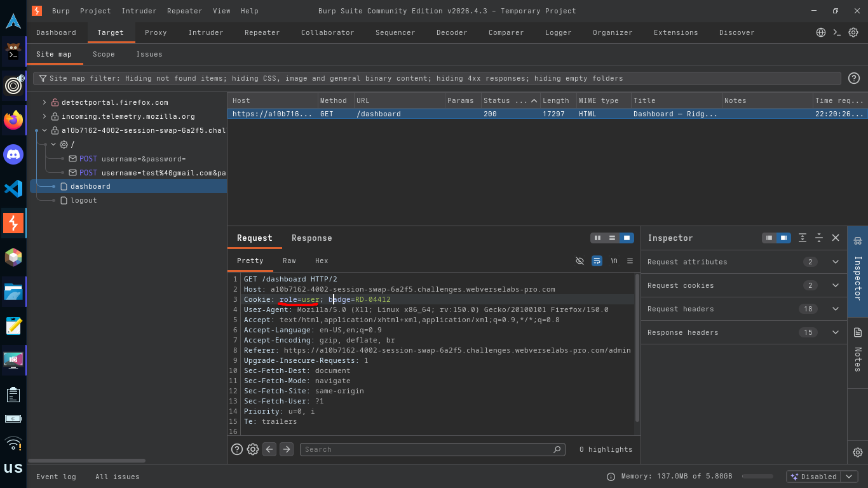Switch request/response to side-by-side layout

(x=597, y=238)
